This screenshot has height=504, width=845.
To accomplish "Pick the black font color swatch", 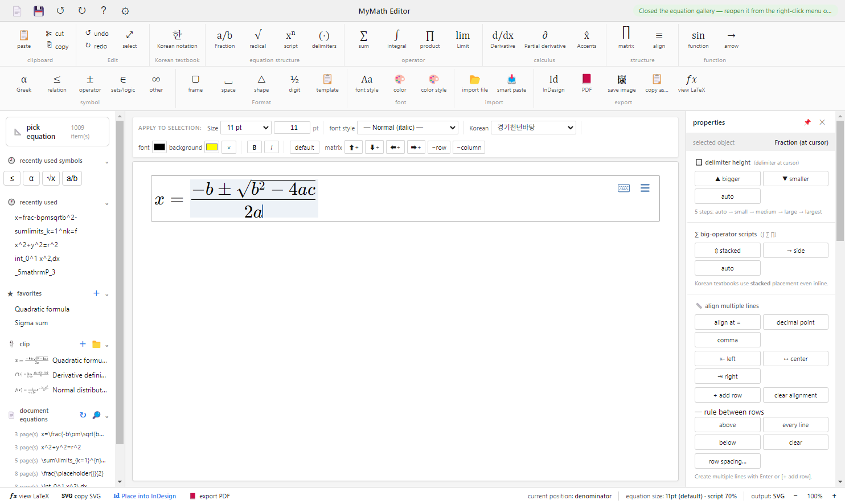I will pos(159,147).
